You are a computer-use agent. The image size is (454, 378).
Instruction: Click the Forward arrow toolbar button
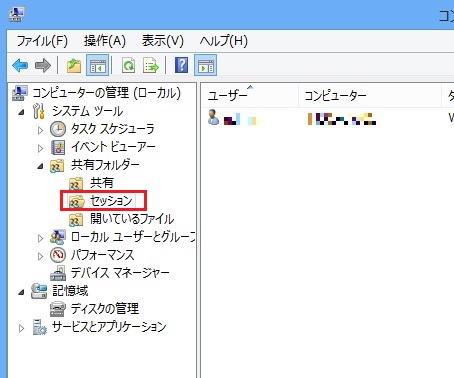43,65
